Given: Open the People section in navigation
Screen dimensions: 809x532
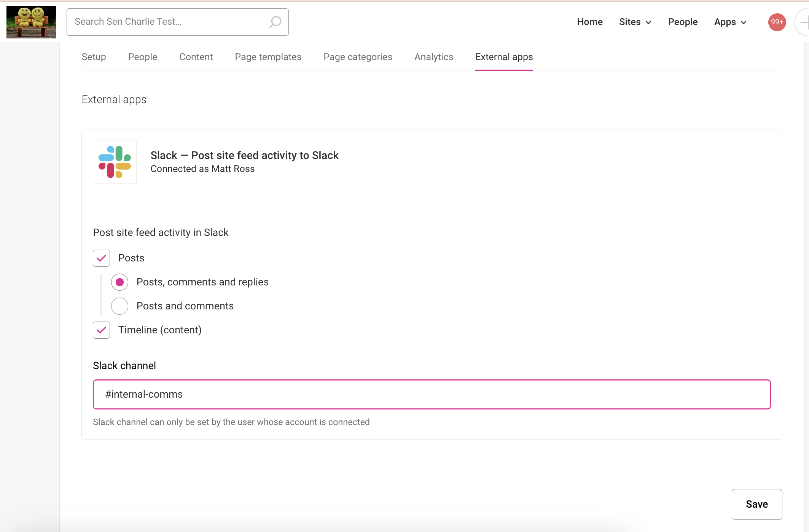Looking at the screenshot, I should tap(683, 22).
